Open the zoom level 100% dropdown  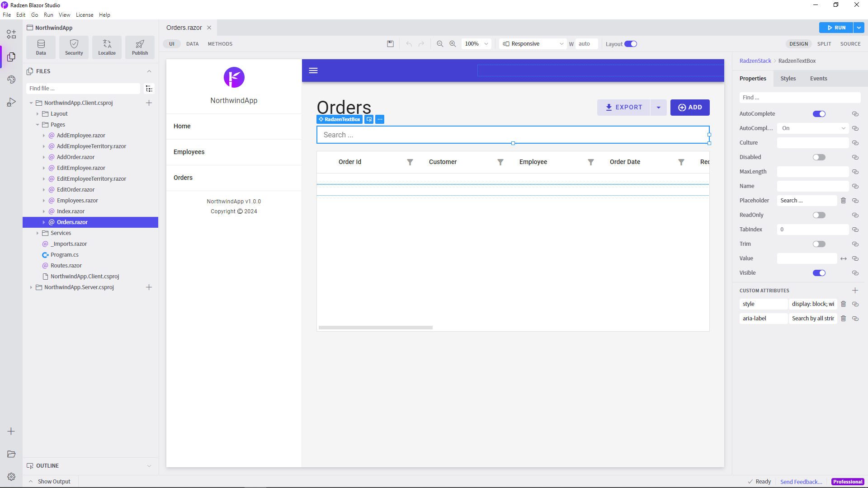tap(476, 43)
